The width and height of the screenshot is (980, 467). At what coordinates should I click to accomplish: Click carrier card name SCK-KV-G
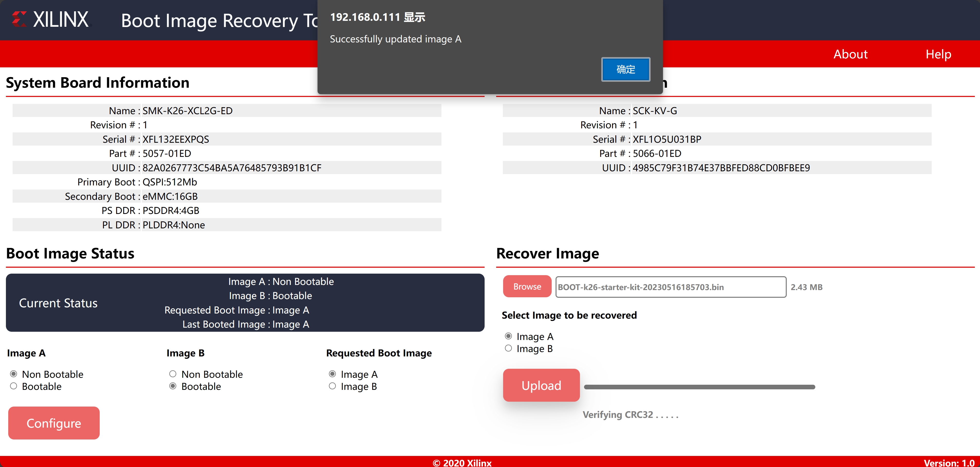coord(655,111)
